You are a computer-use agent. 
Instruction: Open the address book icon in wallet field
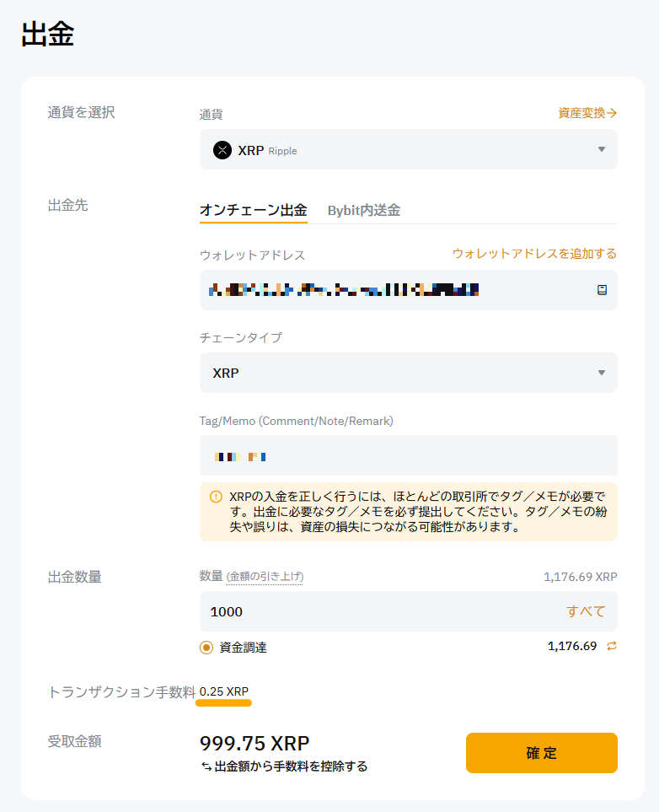click(x=602, y=290)
